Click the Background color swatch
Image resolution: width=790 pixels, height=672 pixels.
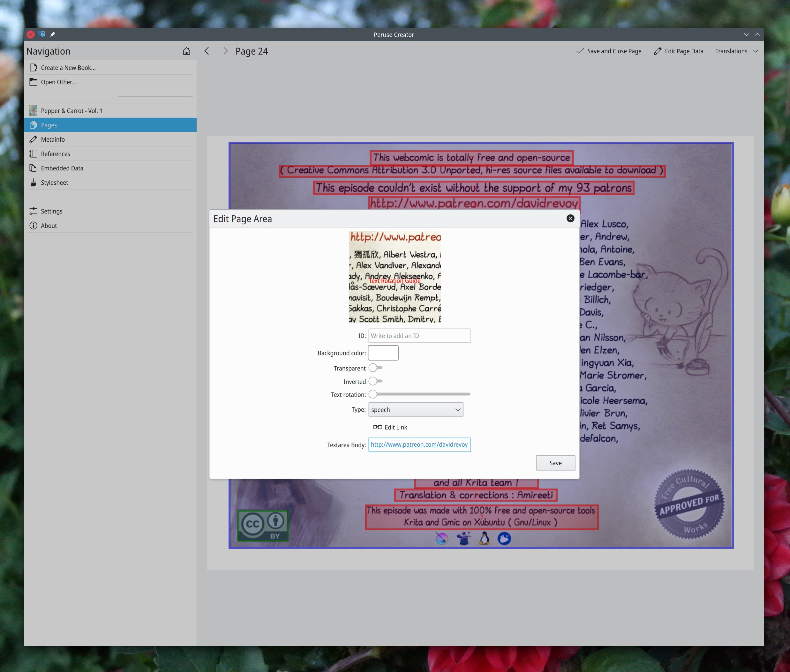click(383, 353)
